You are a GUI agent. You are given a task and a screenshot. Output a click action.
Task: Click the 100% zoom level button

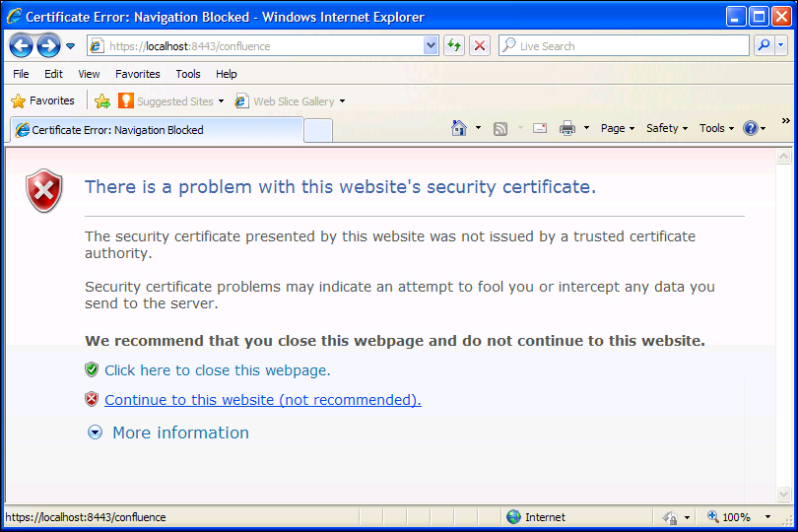[x=729, y=516]
